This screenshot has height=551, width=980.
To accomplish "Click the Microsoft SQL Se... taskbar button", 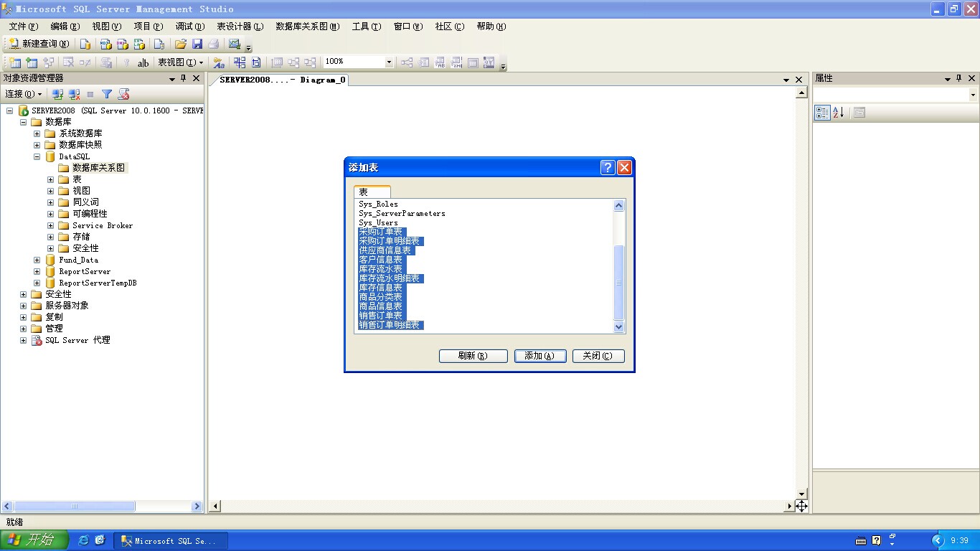I will point(171,541).
